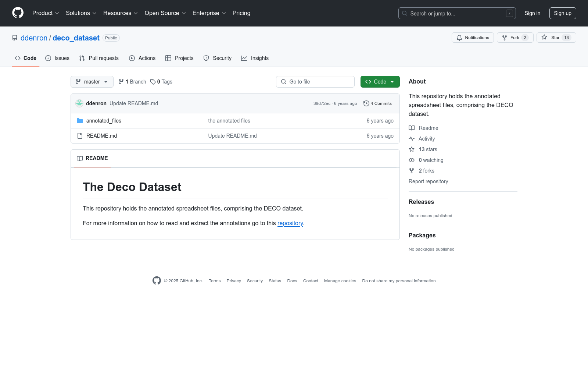Open the Insights tab

pos(255,58)
